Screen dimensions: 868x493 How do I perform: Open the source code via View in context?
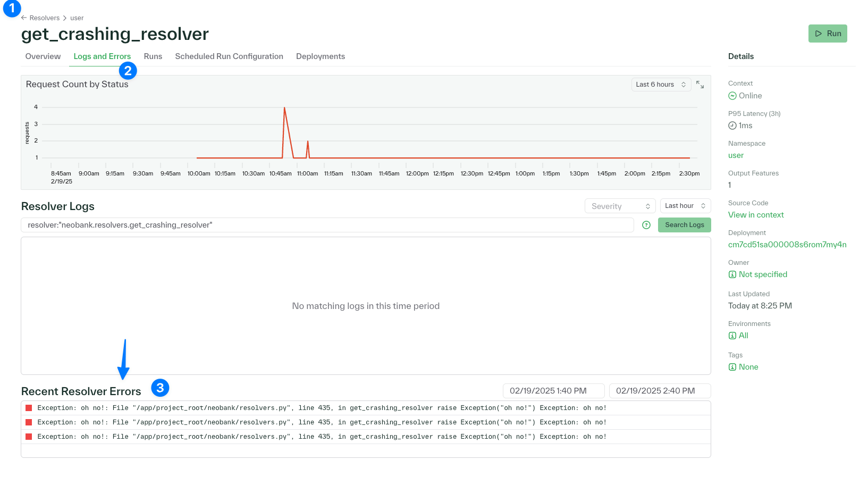(x=756, y=215)
